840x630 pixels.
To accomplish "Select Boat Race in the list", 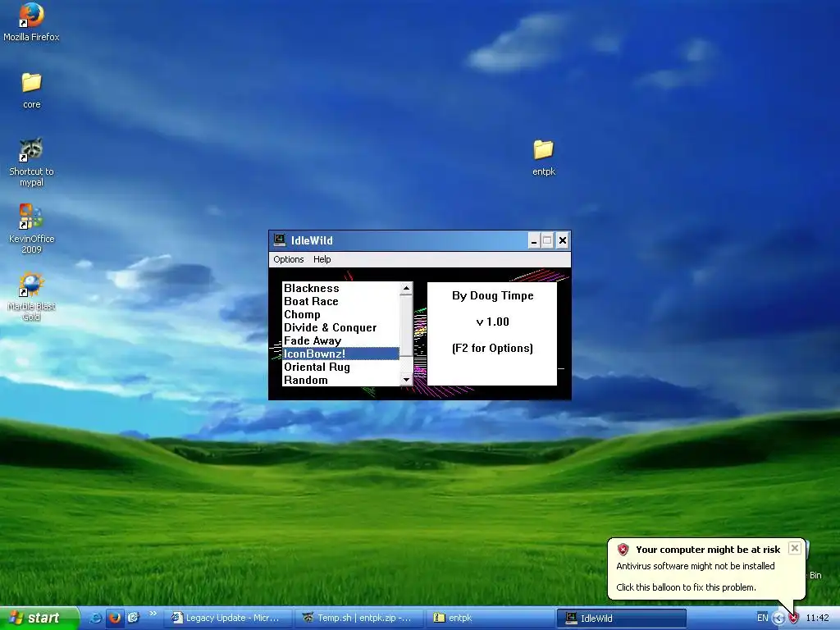I will coord(340,301).
